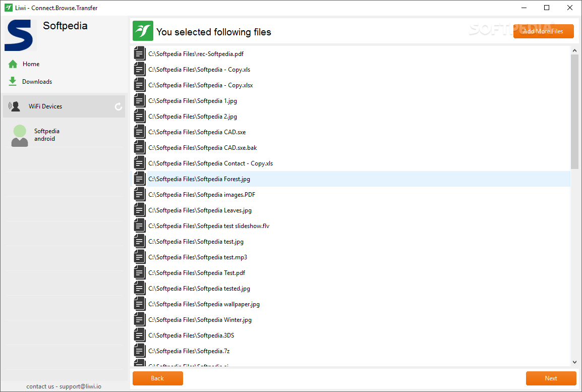Click the file icon for Softpedia wallpaper.jpg
The width and height of the screenshot is (582, 392).
(x=140, y=304)
